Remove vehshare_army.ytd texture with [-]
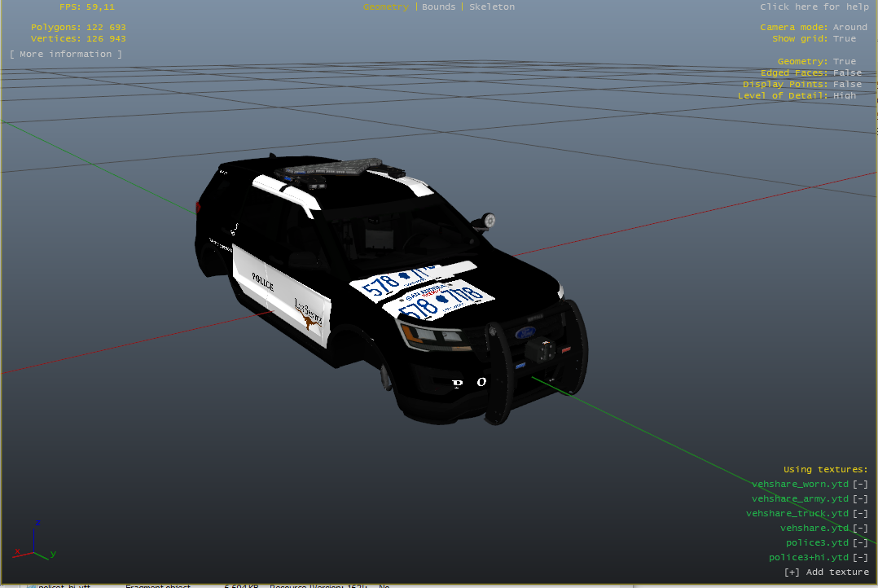 click(860, 498)
